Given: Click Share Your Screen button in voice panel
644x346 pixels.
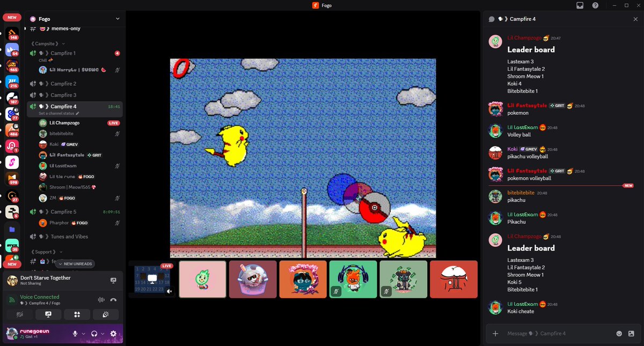Looking at the screenshot, I should (x=49, y=314).
